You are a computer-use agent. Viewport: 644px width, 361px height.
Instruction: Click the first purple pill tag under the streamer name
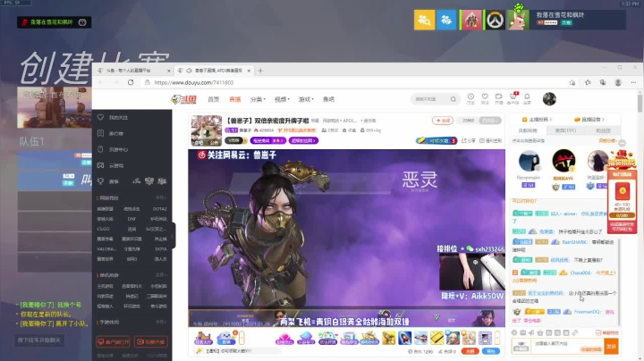click(268, 140)
